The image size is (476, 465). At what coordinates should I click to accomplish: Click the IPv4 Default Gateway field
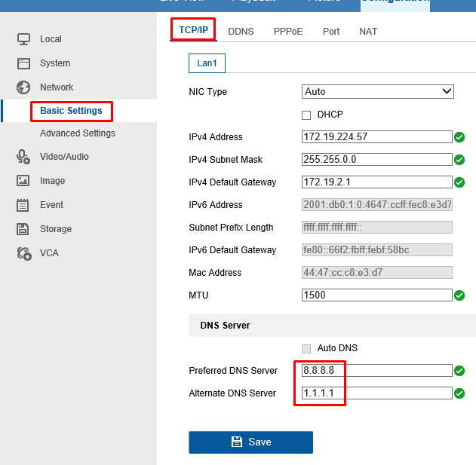377,182
